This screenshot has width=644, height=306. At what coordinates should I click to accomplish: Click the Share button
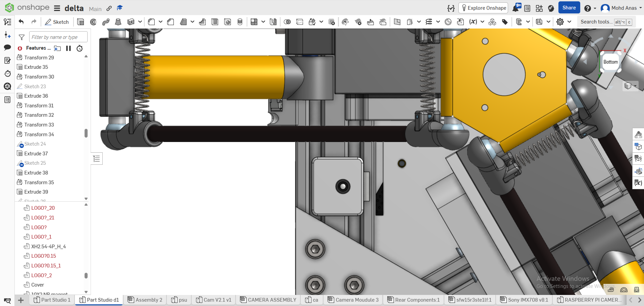tap(569, 8)
